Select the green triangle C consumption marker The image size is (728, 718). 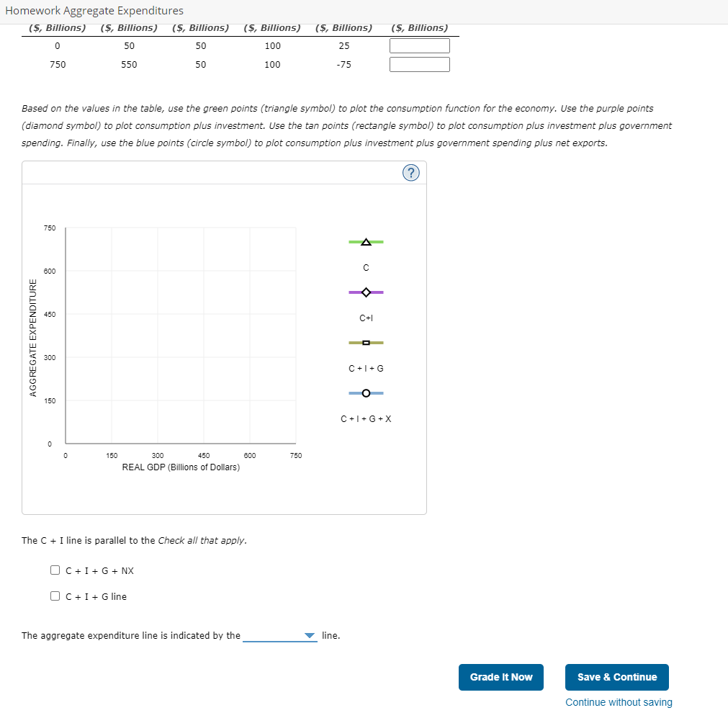point(365,242)
